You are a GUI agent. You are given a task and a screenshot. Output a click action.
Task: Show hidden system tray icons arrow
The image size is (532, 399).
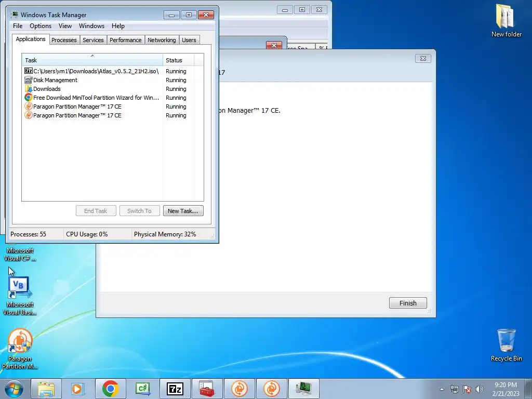(442, 389)
